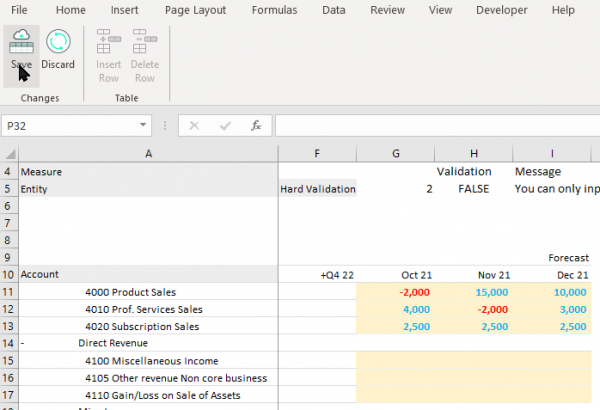The width and height of the screenshot is (600, 410).
Task: Open the Name Box dropdown arrow
Action: [x=143, y=126]
